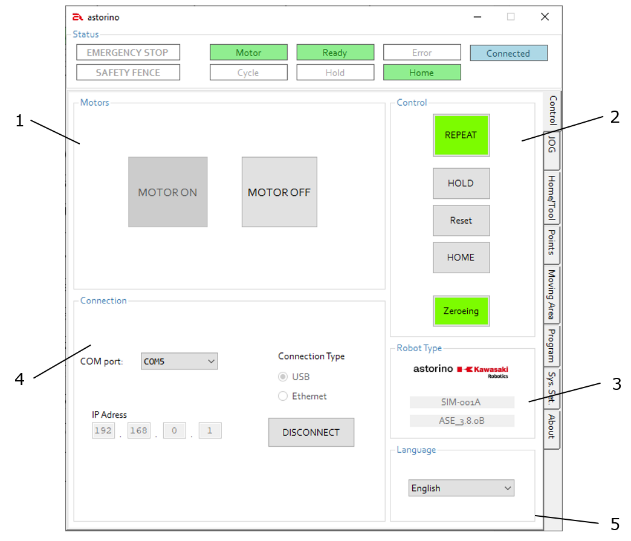Image resolution: width=631 pixels, height=541 pixels.
Task: Click the Cycle status indicator
Action: (249, 72)
